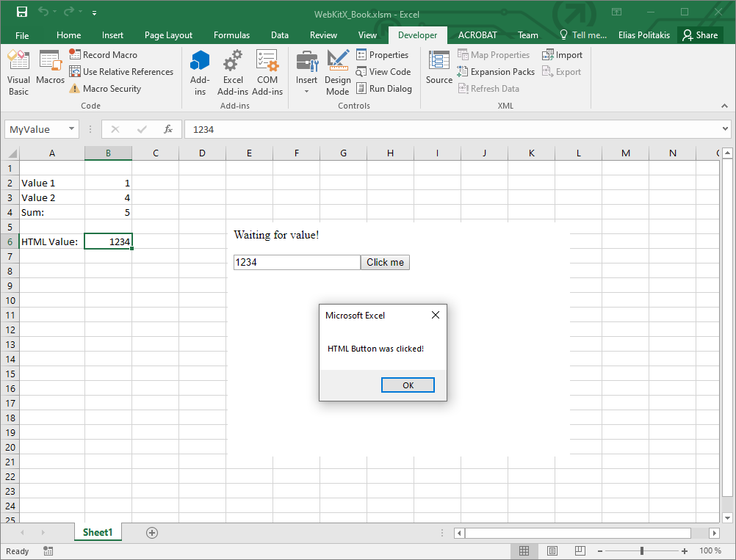Click the Tell me search box
This screenshot has height=560, width=736.
point(583,35)
